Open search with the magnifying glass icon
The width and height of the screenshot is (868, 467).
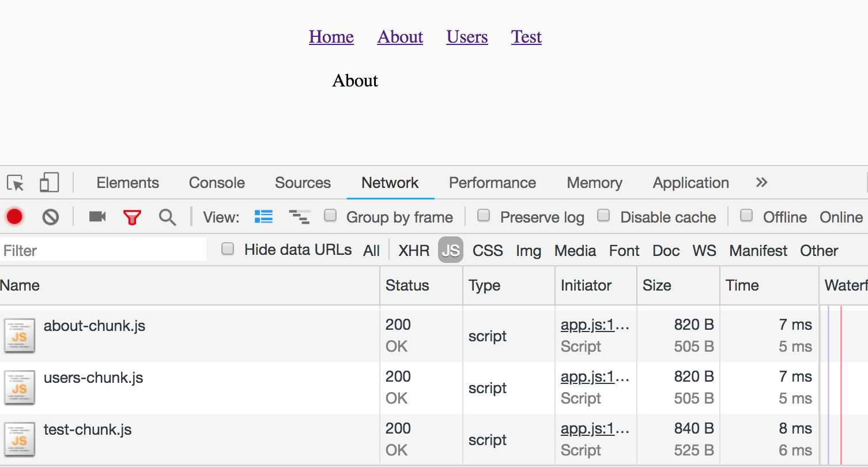167,217
